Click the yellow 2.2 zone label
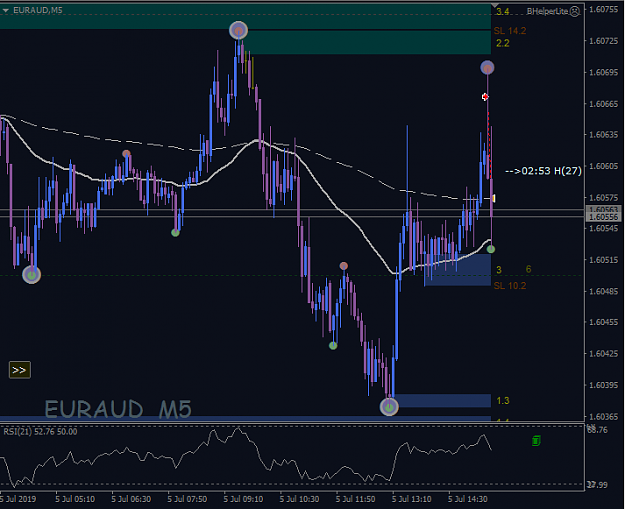The width and height of the screenshot is (625, 509). pyautogui.click(x=503, y=43)
